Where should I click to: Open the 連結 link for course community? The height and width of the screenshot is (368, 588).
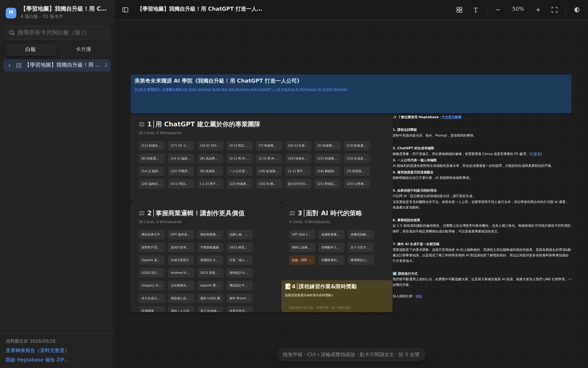click(419, 296)
